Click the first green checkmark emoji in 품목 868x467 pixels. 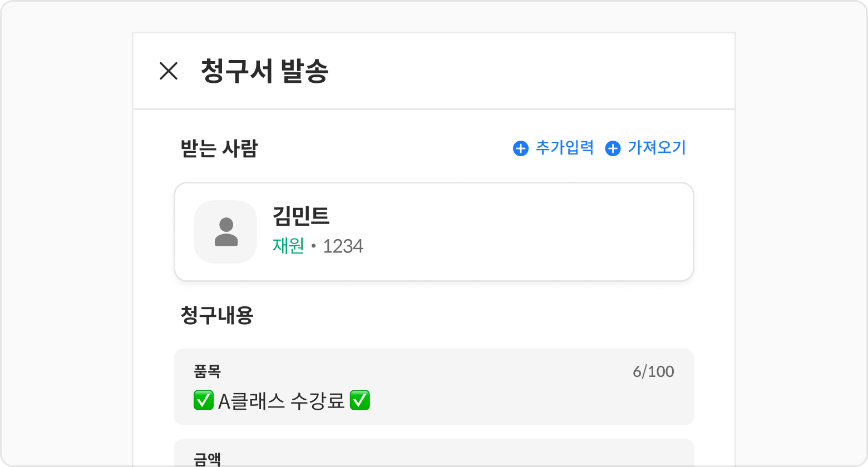(204, 401)
